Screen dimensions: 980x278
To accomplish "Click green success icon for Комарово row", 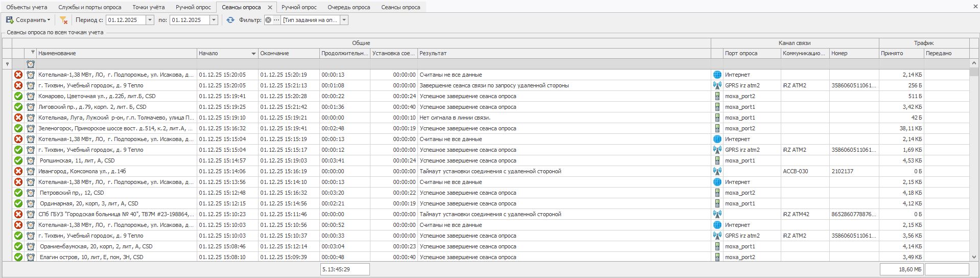I will pyautogui.click(x=18, y=96).
